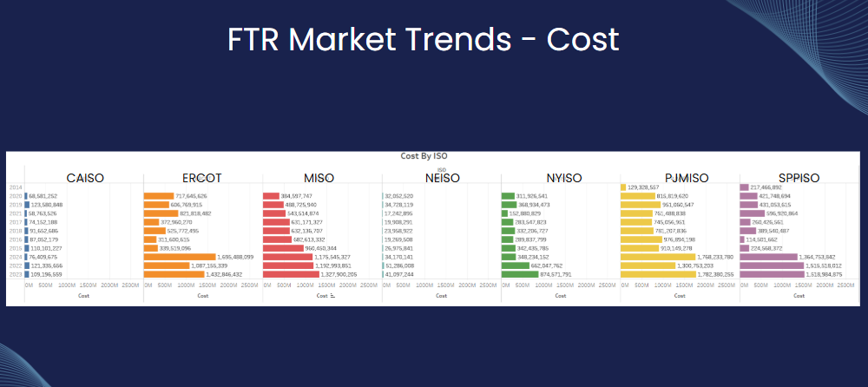The height and width of the screenshot is (387, 868).
Task: Click the NYISO value 874,571,791
Action: click(556, 274)
